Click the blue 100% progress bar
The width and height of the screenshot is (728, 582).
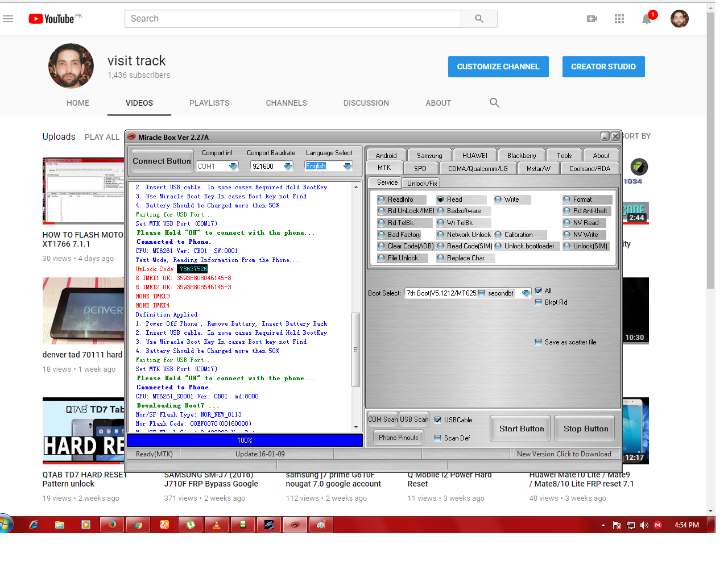coord(245,440)
